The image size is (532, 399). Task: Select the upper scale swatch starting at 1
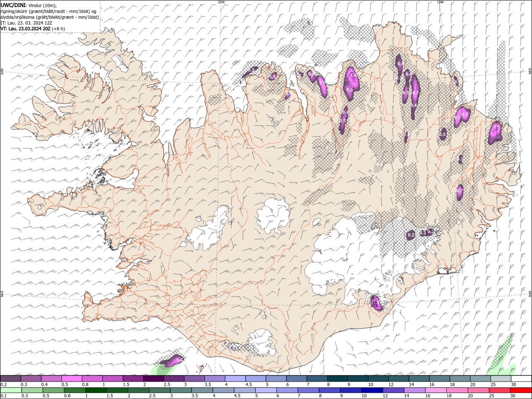pos(113,378)
